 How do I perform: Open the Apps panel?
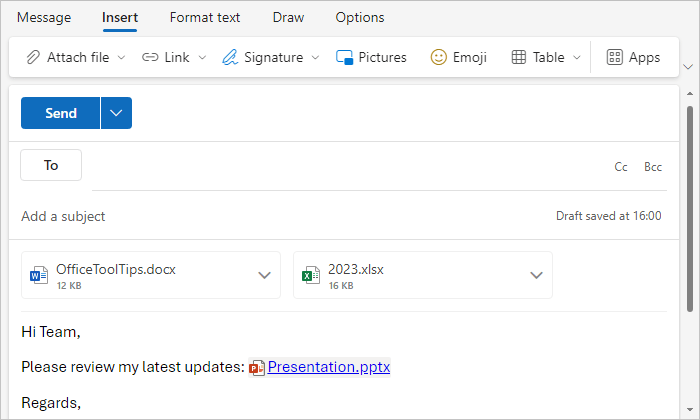click(633, 57)
